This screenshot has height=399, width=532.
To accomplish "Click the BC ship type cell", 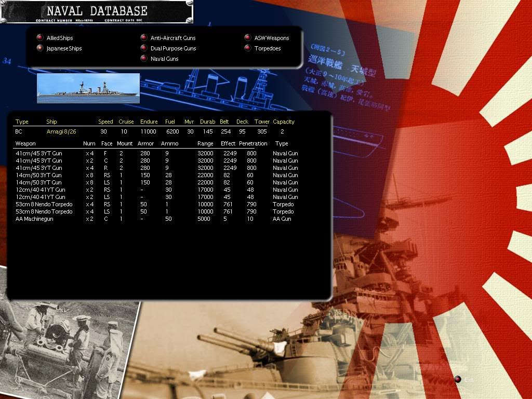I will pyautogui.click(x=19, y=131).
